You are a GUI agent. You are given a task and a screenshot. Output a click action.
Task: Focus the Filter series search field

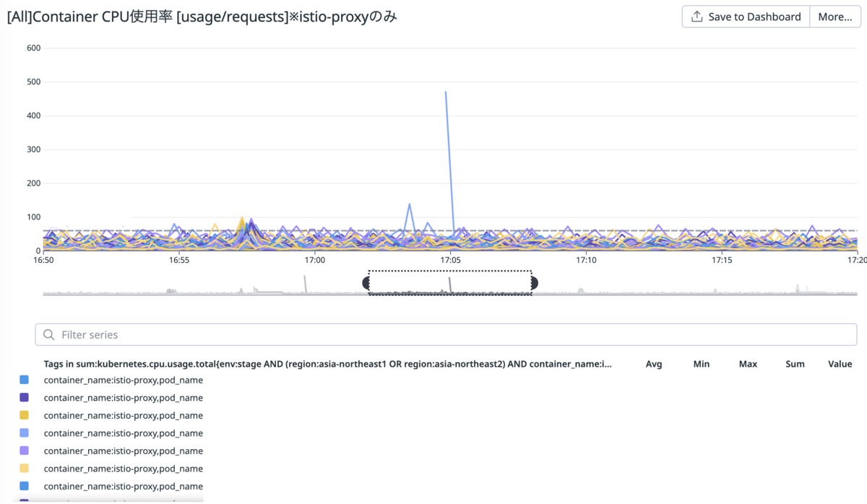[446, 334]
